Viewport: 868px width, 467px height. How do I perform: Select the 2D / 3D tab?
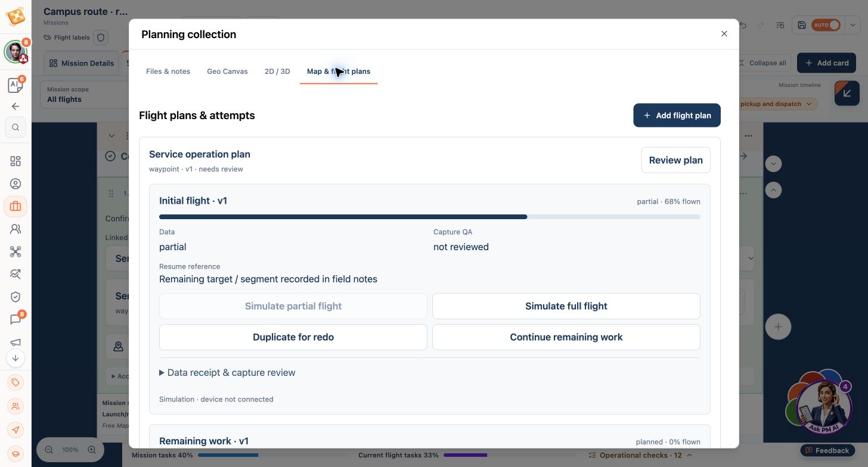click(277, 71)
